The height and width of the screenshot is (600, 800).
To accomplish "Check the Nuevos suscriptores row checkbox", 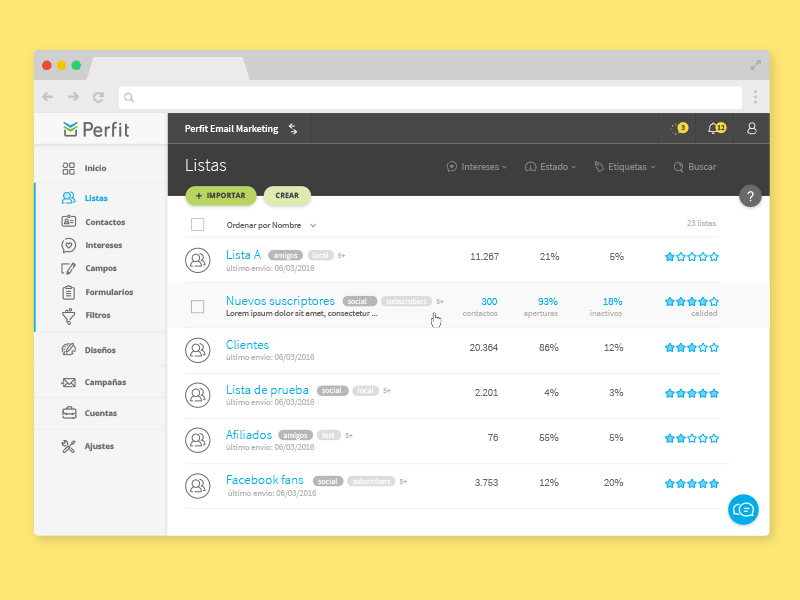I will pos(197,306).
